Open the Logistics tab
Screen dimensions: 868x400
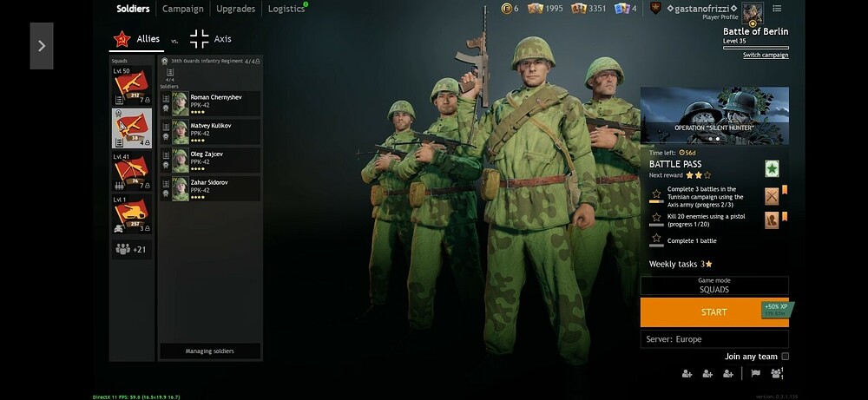(x=286, y=9)
